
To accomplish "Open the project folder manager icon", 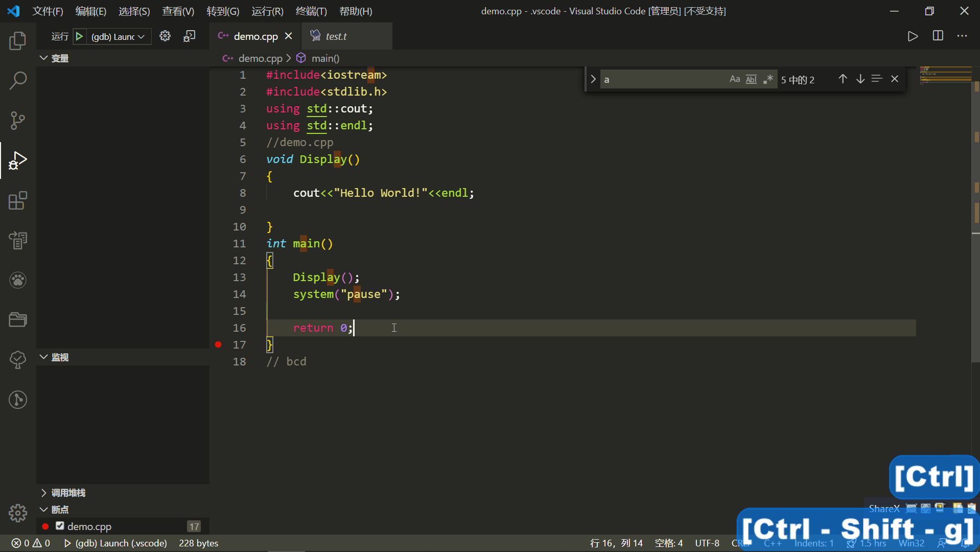I will pyautogui.click(x=18, y=320).
